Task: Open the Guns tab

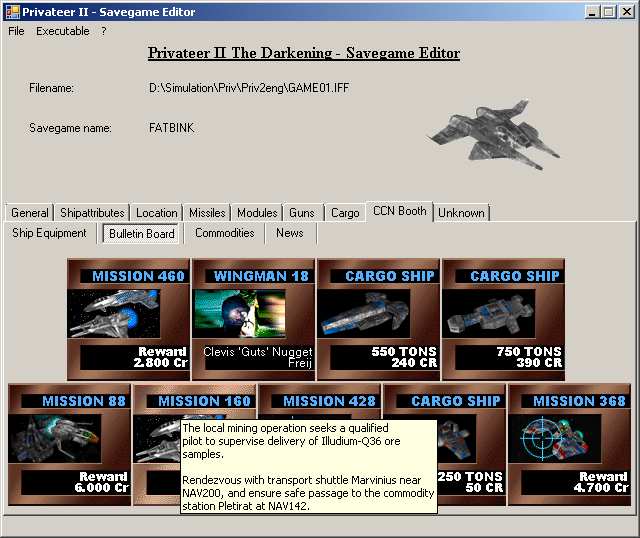Action: [x=301, y=213]
